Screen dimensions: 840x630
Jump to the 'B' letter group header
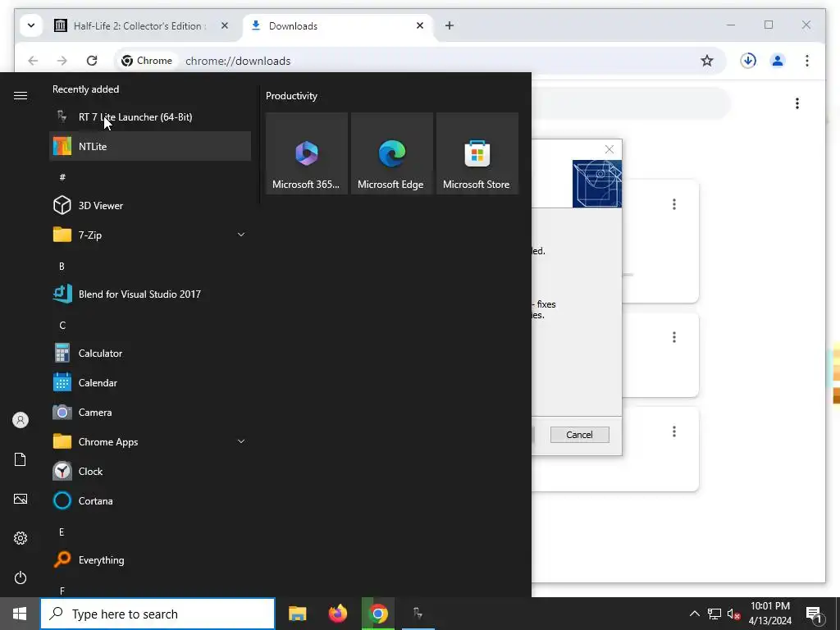tap(62, 266)
